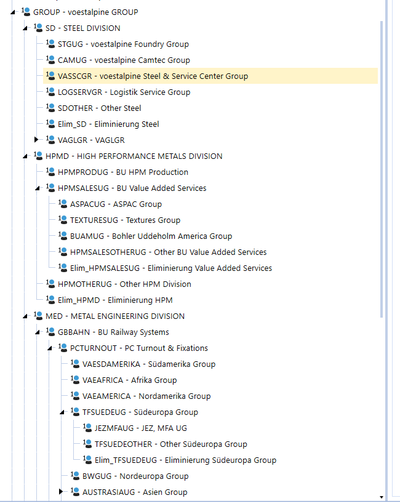Viewport: 400px width, 503px height.
Task: Select 'HPMPRODUG - BU HPM Production'
Action: click(123, 172)
